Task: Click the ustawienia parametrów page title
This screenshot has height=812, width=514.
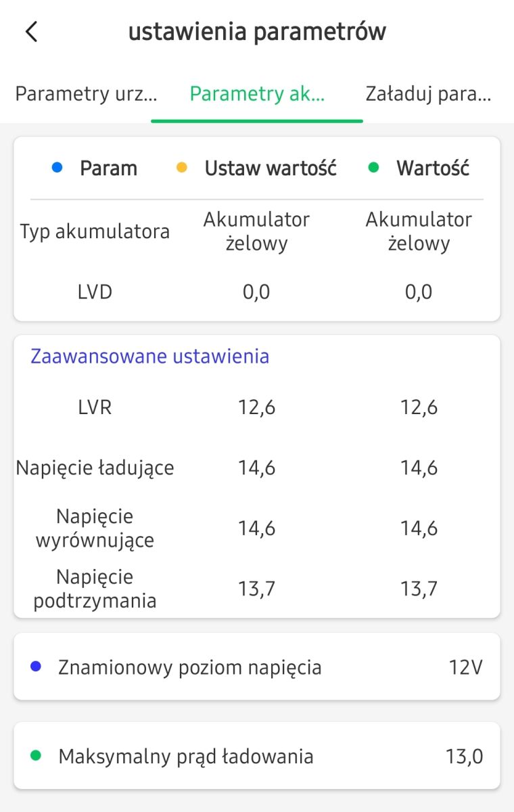Action: pyautogui.click(x=257, y=32)
